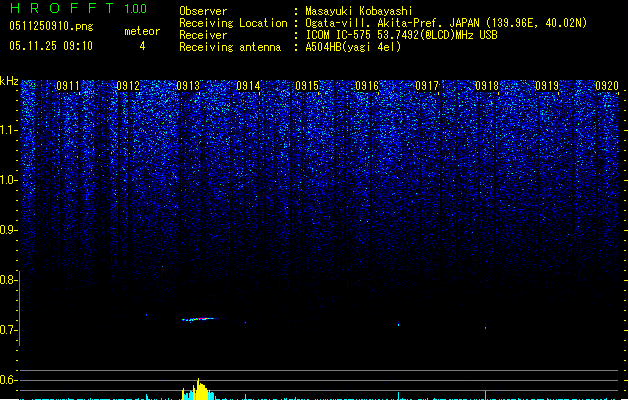Click the 0915 time marker
Viewport: 629px width, 400px height.
(307, 86)
